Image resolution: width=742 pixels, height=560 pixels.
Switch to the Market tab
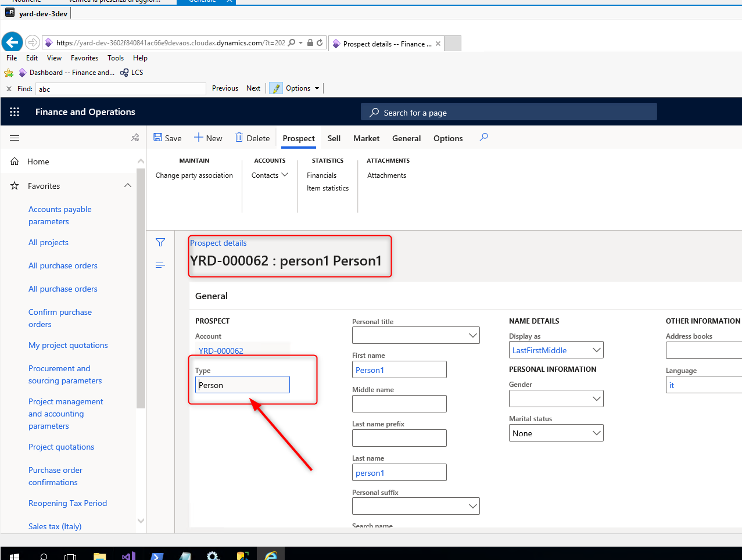tap(366, 138)
